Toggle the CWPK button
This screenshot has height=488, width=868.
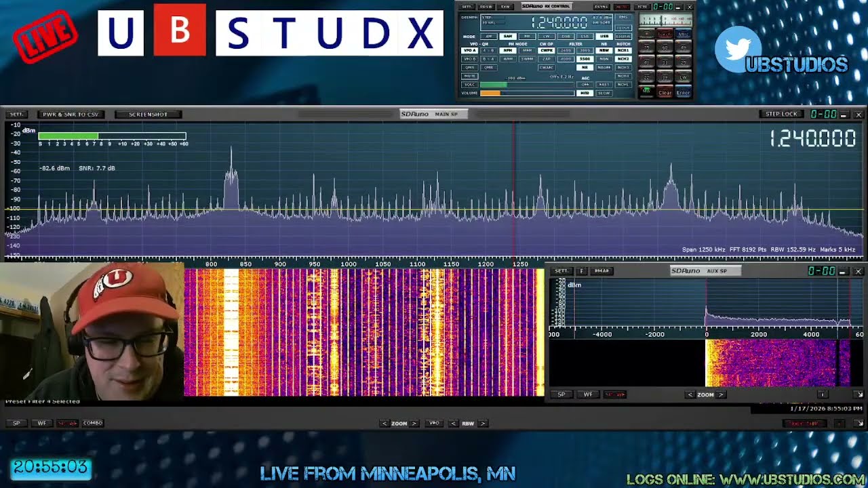[547, 50]
